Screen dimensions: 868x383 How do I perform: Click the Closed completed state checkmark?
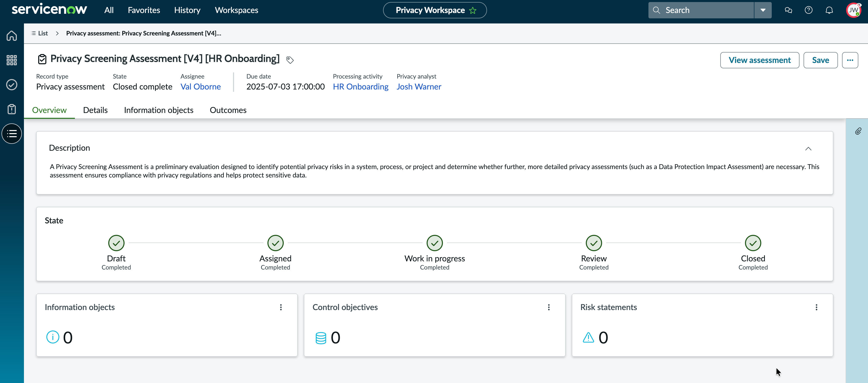tap(753, 243)
